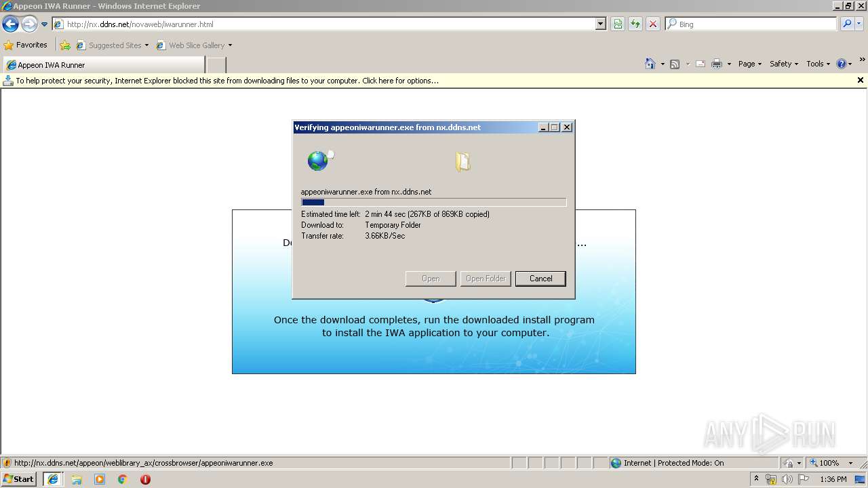Close the yellow information bar
868x488 pixels.
[861, 80]
